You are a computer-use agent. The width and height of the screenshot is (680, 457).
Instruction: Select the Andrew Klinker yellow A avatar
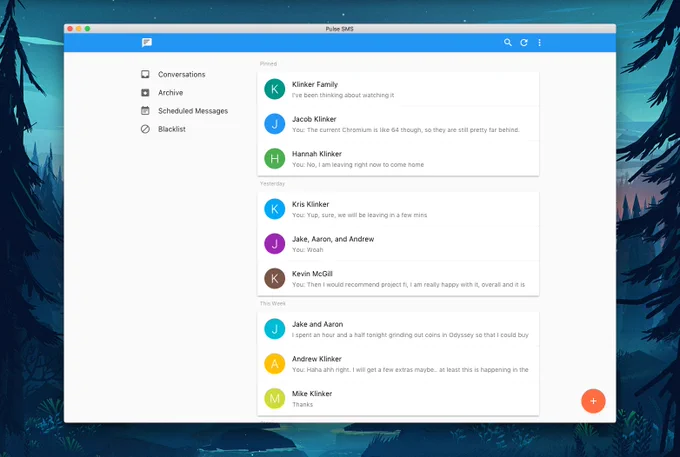click(x=275, y=364)
